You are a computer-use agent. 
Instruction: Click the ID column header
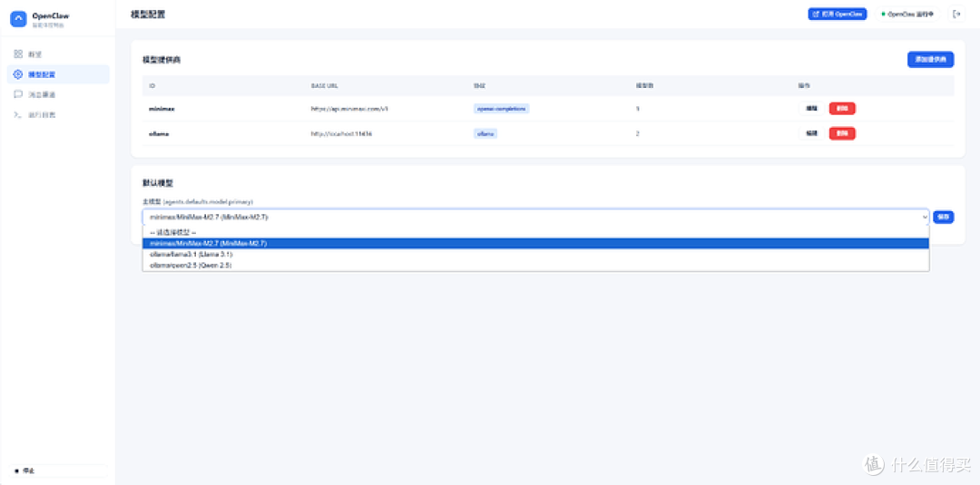coord(152,85)
